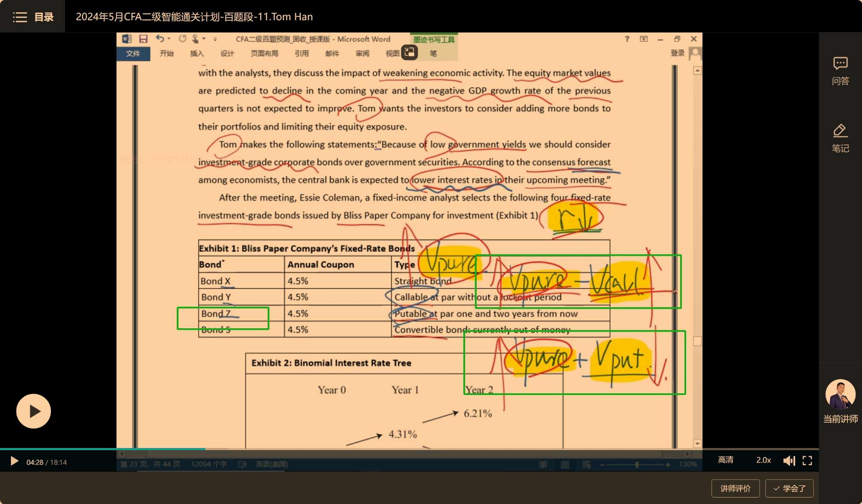Open the 目录 contents menu icon
The image size is (862, 504).
[20, 17]
